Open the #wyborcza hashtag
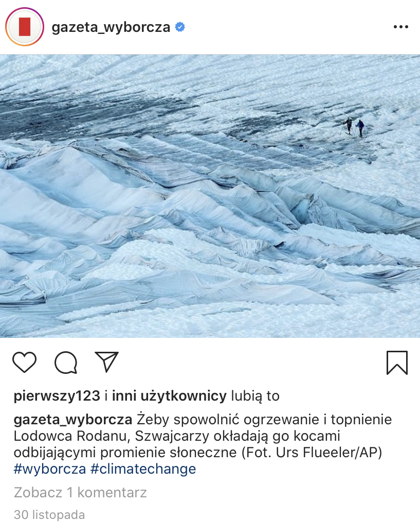The image size is (420, 522). click(50, 469)
